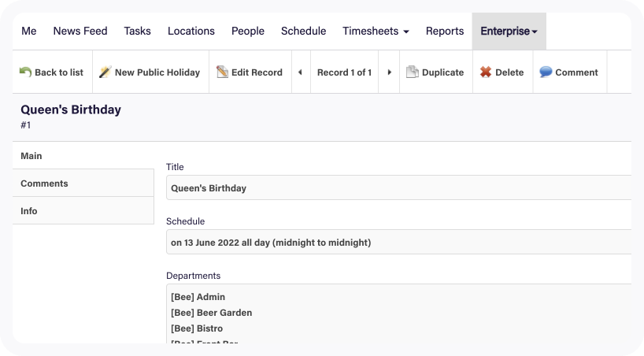This screenshot has height=356, width=644.
Task: Open the News Feed page
Action: pyautogui.click(x=80, y=32)
